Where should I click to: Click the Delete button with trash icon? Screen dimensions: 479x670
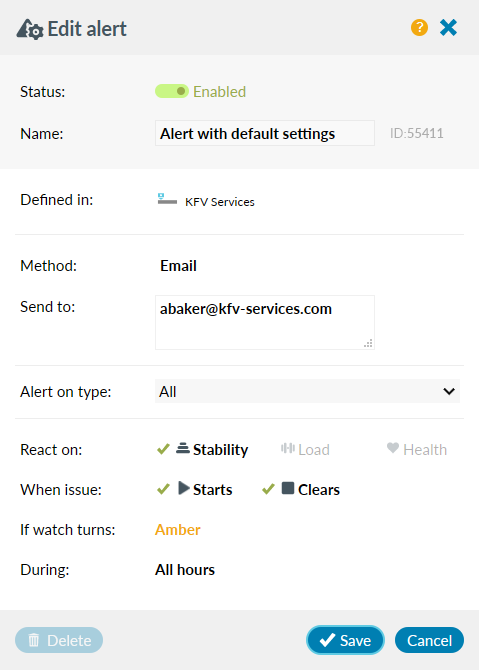(x=59, y=640)
